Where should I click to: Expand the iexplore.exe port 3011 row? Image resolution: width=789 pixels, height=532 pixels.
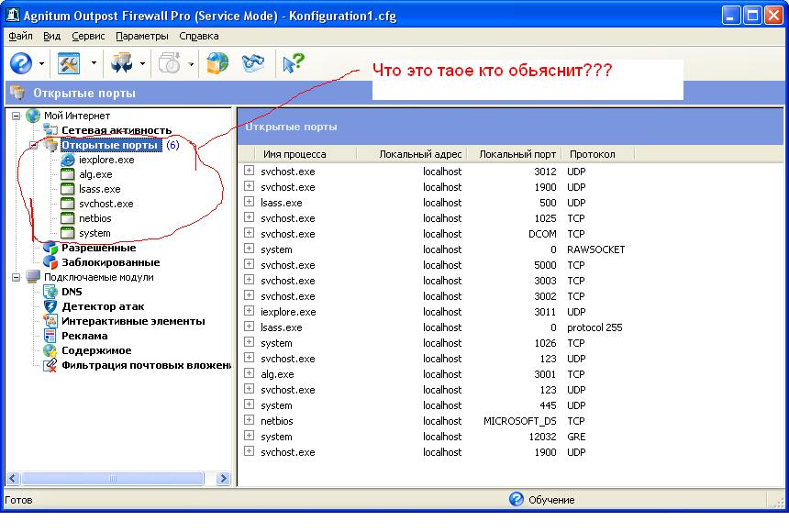pyautogui.click(x=249, y=311)
